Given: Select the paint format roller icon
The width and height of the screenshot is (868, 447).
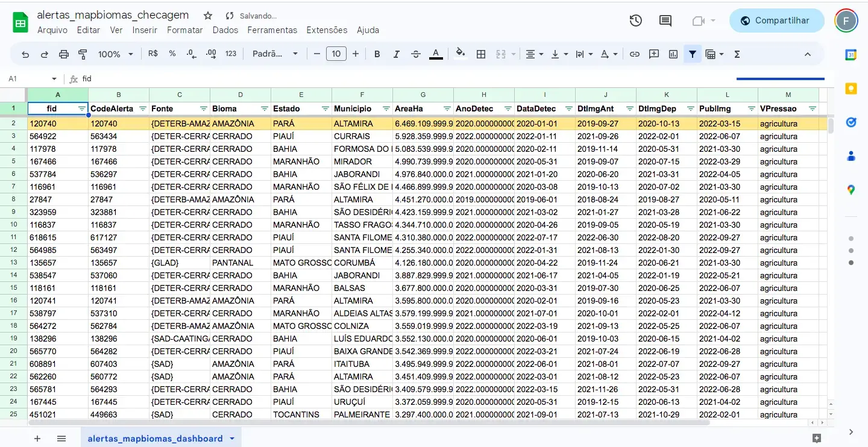Looking at the screenshot, I should point(83,54).
